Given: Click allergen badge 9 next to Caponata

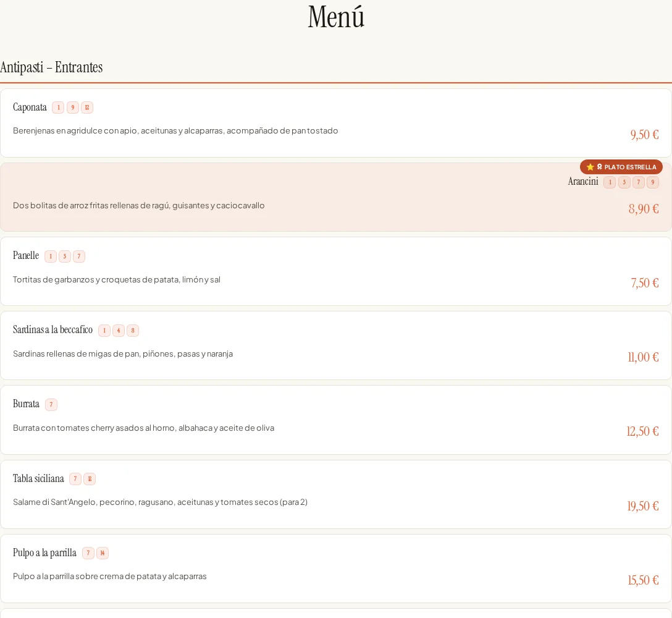Looking at the screenshot, I should (x=73, y=108).
